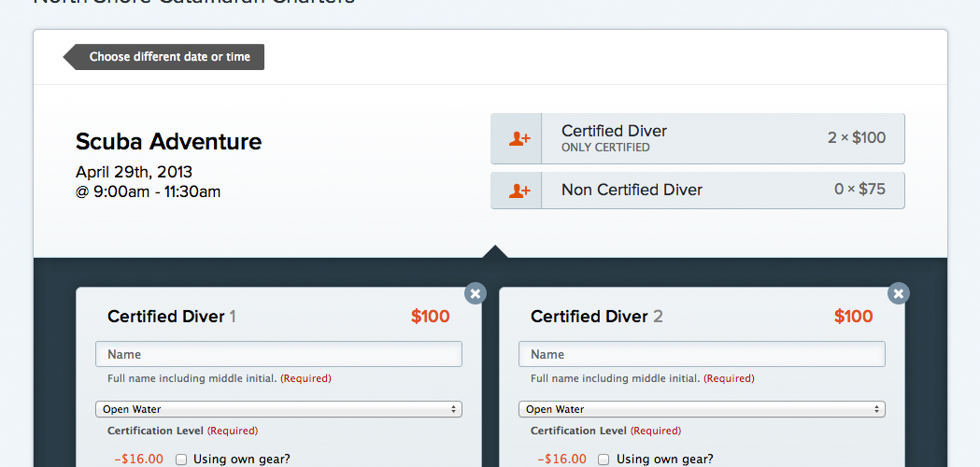The image size is (980, 467).
Task: Click the ONLY CERTIFIED subtitle
Action: pyautogui.click(x=605, y=148)
